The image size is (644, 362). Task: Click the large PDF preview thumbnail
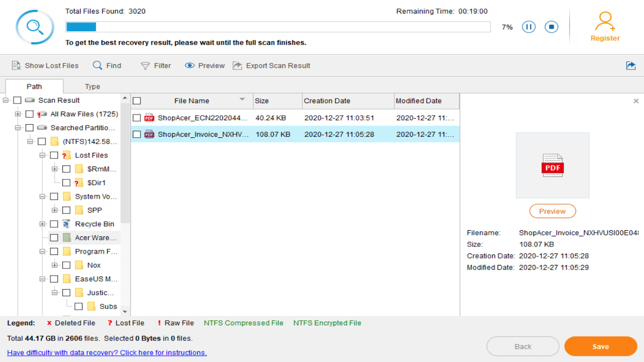tap(552, 165)
